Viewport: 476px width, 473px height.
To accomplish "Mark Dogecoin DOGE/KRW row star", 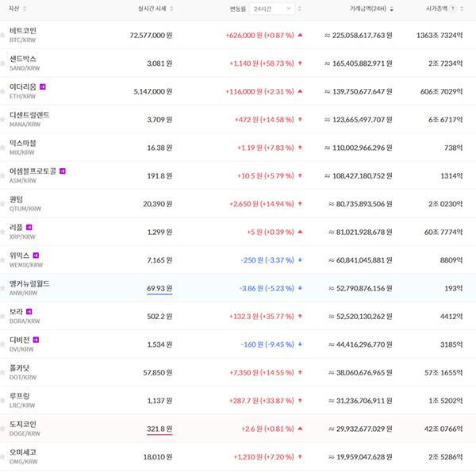I will point(3,429).
